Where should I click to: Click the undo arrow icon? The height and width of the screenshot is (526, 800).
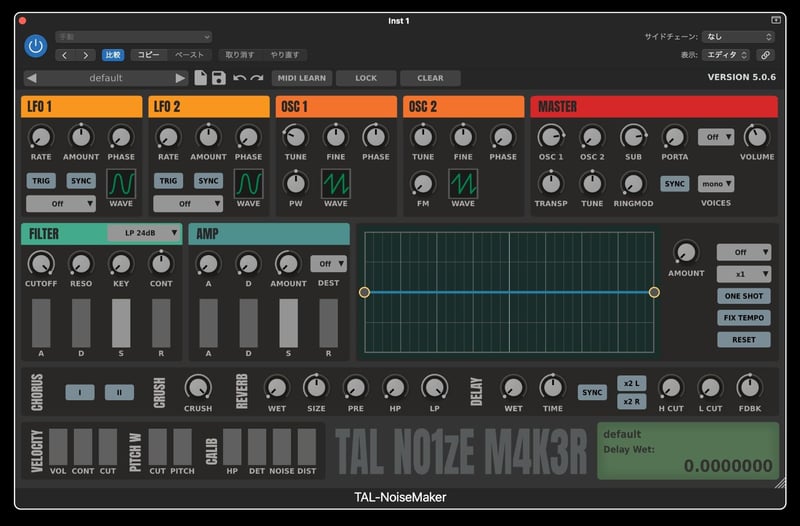click(239, 78)
